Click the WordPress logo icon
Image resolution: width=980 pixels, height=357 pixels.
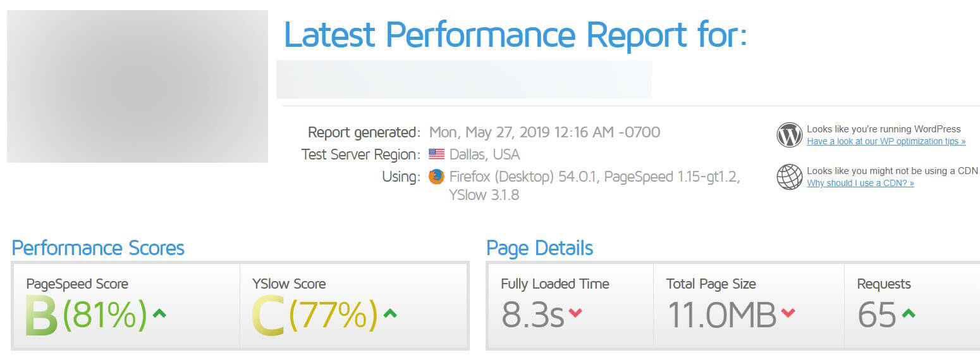(x=789, y=135)
